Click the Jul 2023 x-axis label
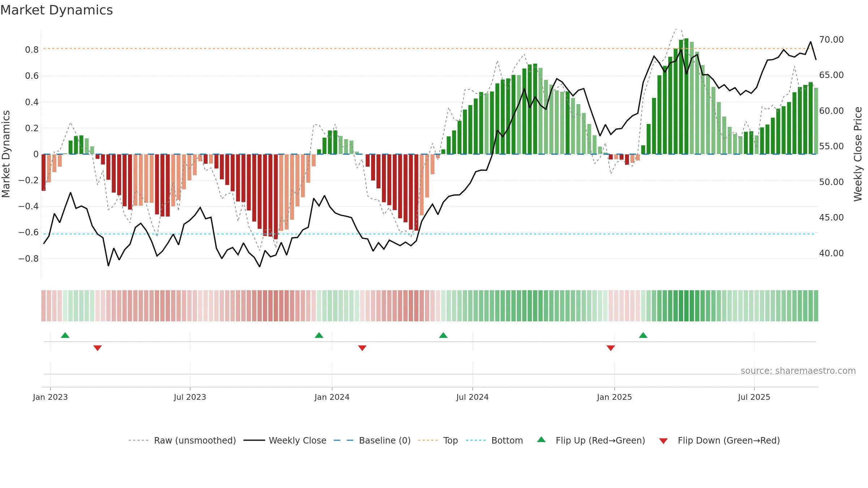Screen dimensions: 868x488 [190, 397]
